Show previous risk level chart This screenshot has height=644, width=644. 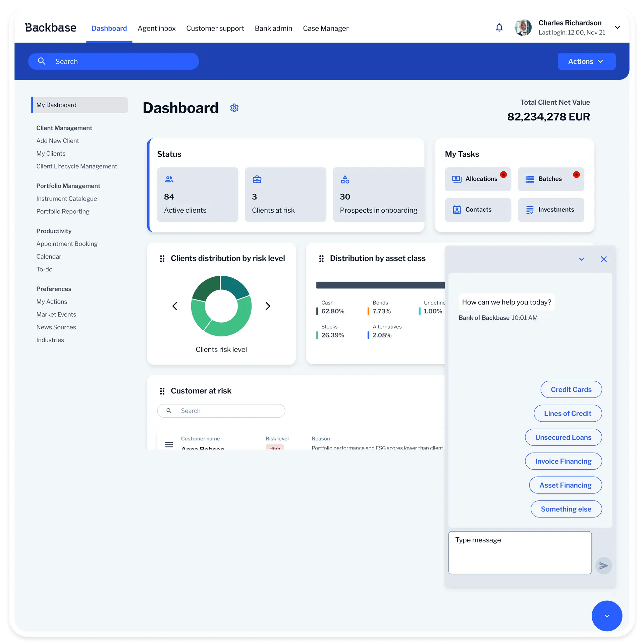tap(175, 306)
